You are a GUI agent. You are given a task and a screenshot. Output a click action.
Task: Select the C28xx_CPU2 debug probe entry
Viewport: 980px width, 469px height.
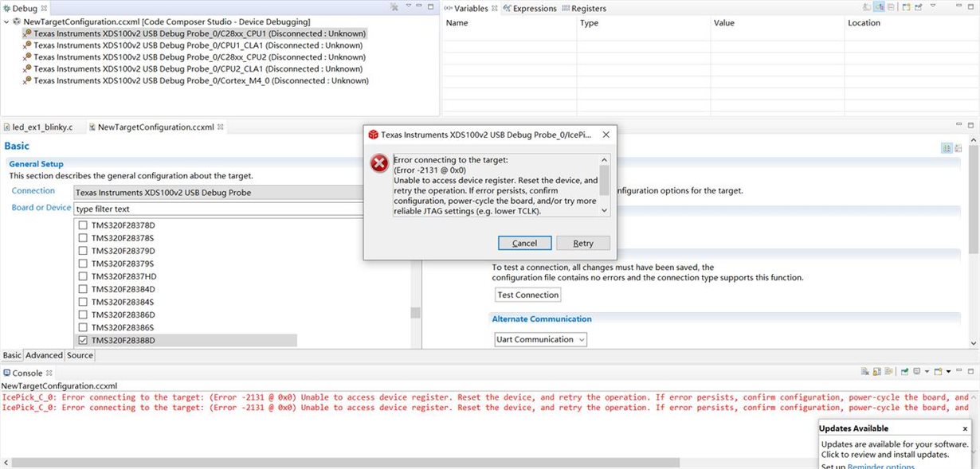194,57
